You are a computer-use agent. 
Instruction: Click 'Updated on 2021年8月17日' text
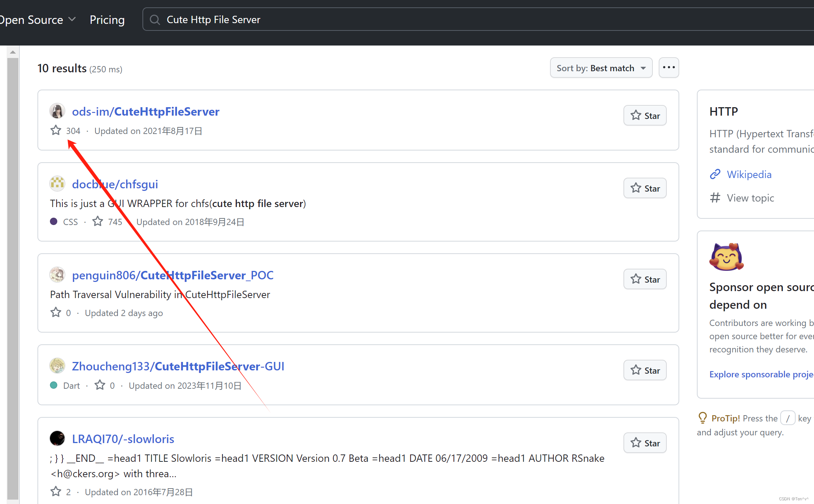click(148, 131)
